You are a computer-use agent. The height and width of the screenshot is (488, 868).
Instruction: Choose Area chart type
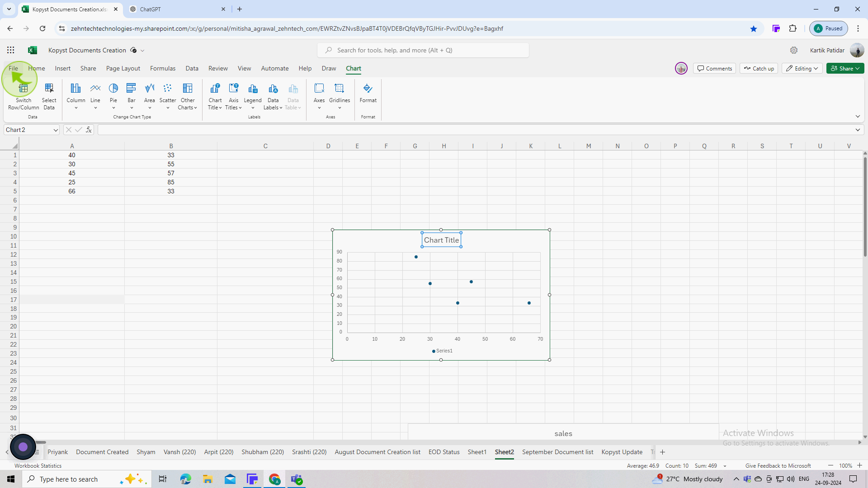click(x=150, y=96)
